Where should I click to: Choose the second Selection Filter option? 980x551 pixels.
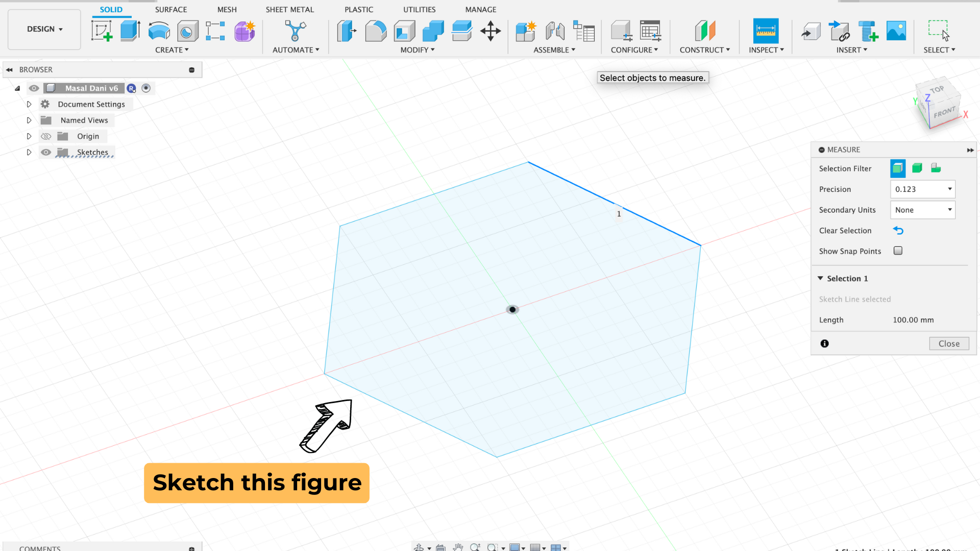[917, 168]
